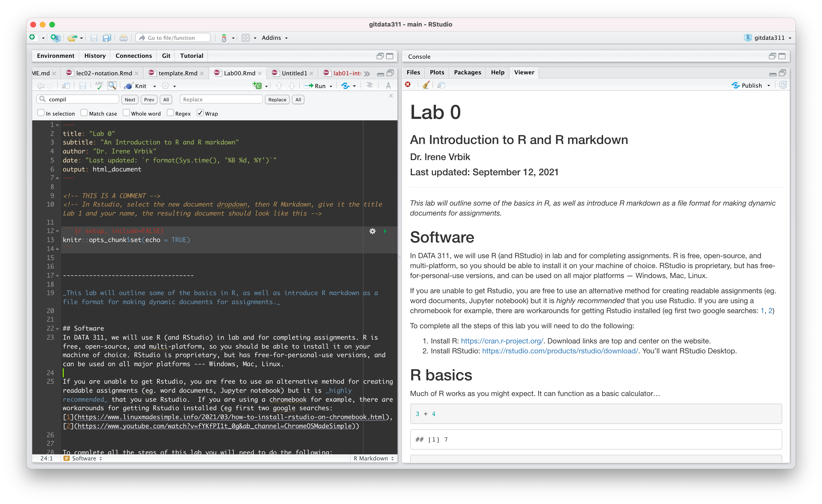Click the Prev find button
Screen dimensions: 822x504
[x=149, y=99]
